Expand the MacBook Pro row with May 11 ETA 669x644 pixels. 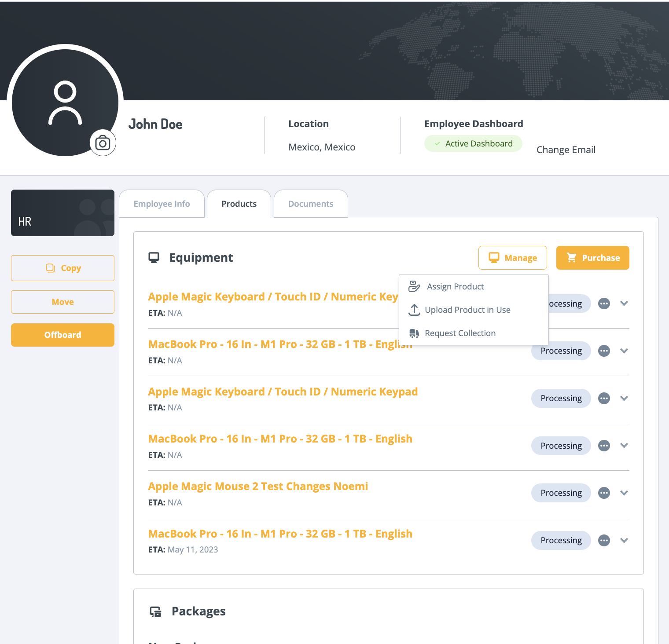pyautogui.click(x=624, y=541)
